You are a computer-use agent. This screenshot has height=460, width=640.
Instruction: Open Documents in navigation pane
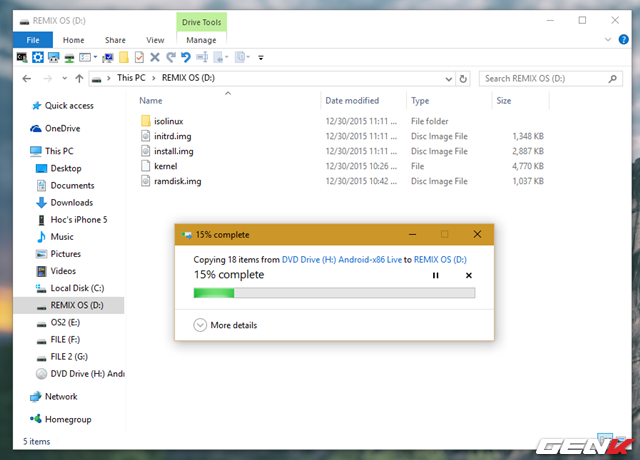(x=72, y=185)
